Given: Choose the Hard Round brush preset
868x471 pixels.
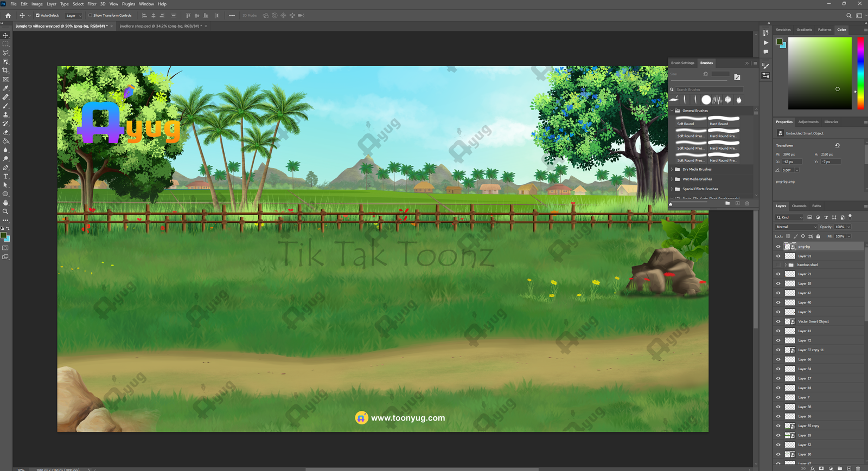Looking at the screenshot, I should (723, 120).
